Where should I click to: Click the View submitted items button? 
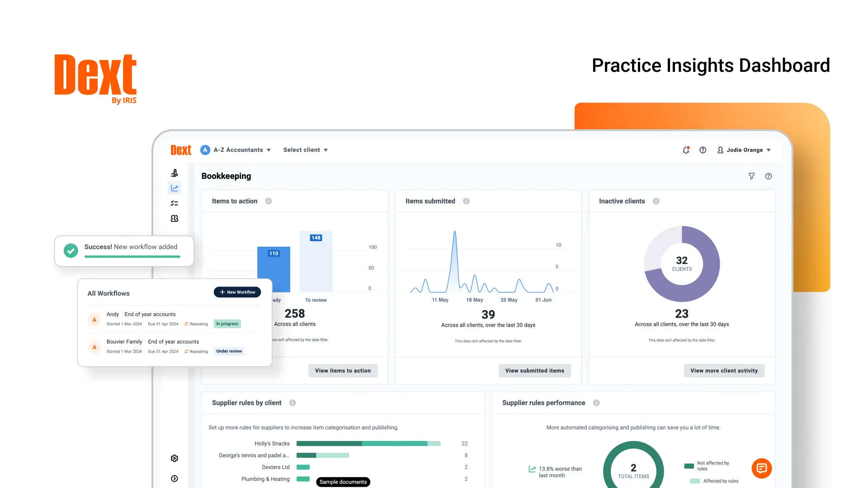tap(535, 371)
